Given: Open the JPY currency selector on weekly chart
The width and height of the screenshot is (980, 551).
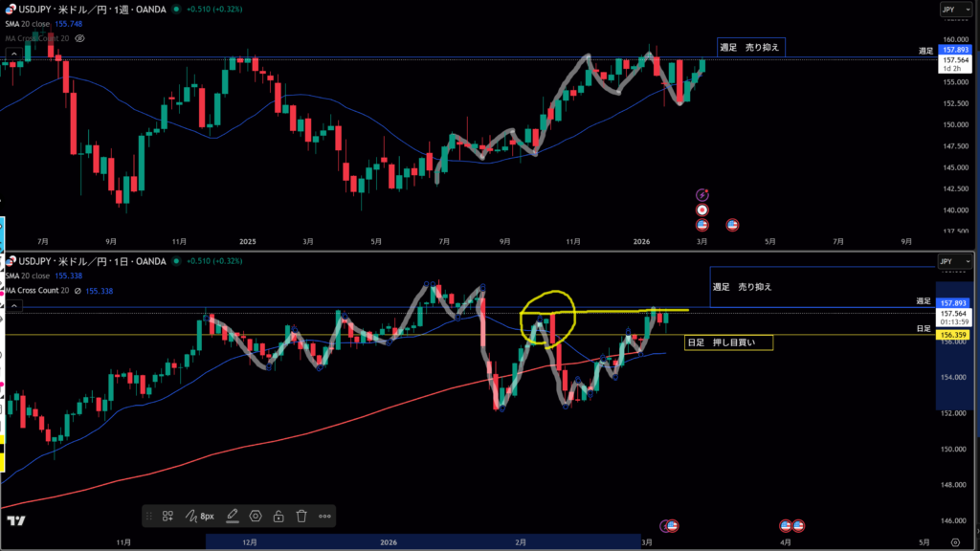Looking at the screenshot, I should tap(948, 10).
